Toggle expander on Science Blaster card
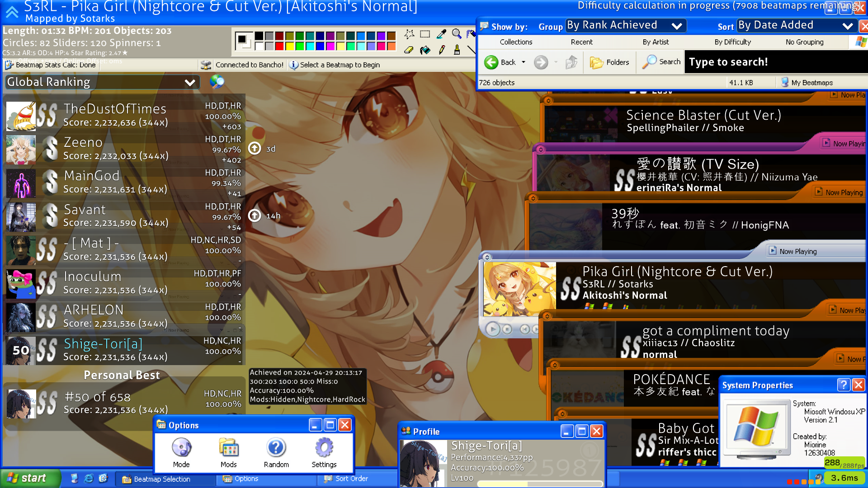This screenshot has height=488, width=868. click(x=548, y=101)
